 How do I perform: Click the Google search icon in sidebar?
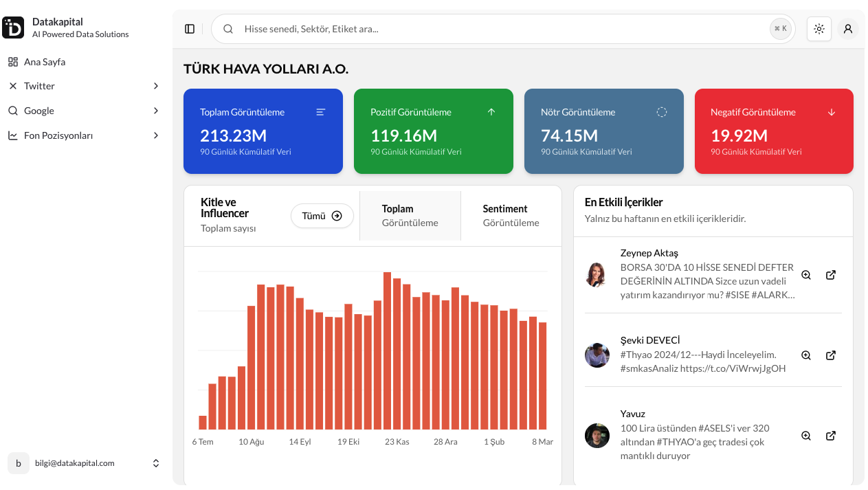point(13,111)
